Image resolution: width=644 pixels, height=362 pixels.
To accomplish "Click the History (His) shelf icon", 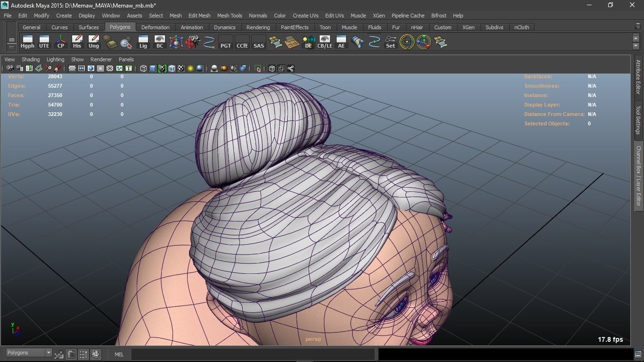I will tap(77, 42).
